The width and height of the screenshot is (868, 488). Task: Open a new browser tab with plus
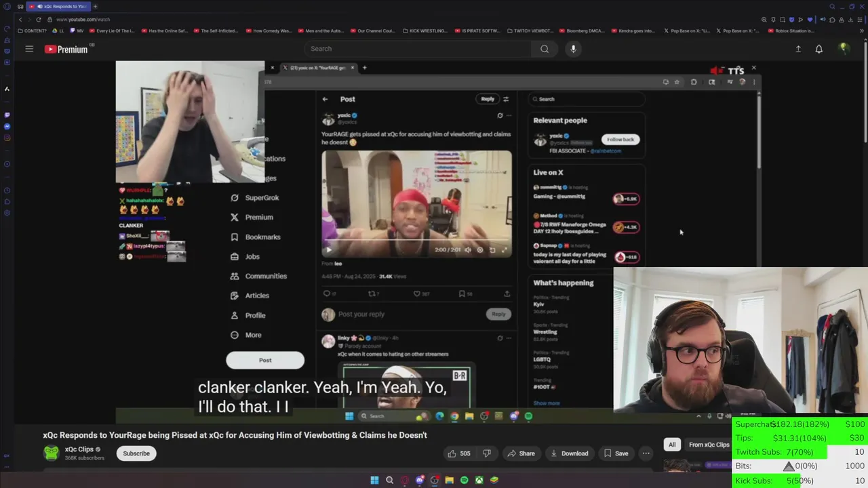coord(96,7)
